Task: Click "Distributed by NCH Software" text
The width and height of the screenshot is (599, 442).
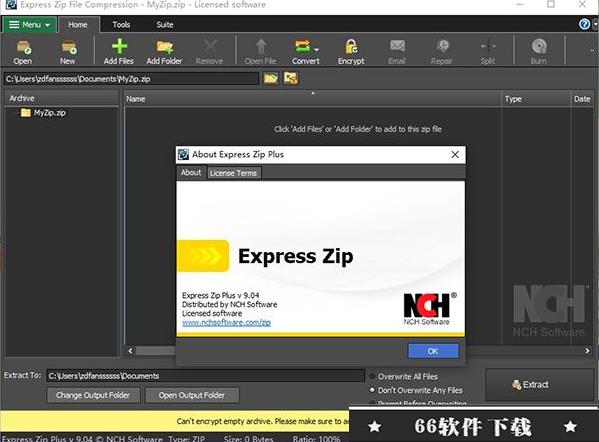Action: pyautogui.click(x=230, y=304)
